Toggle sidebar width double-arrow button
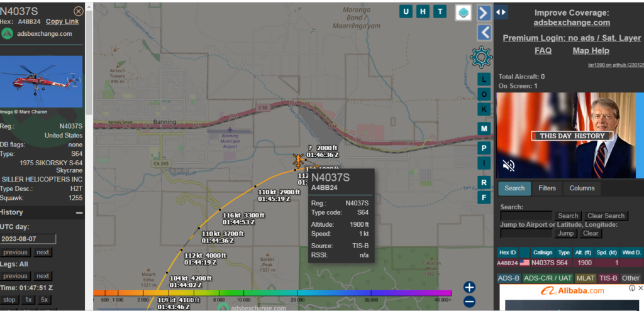This screenshot has width=644, height=311. pos(501,13)
